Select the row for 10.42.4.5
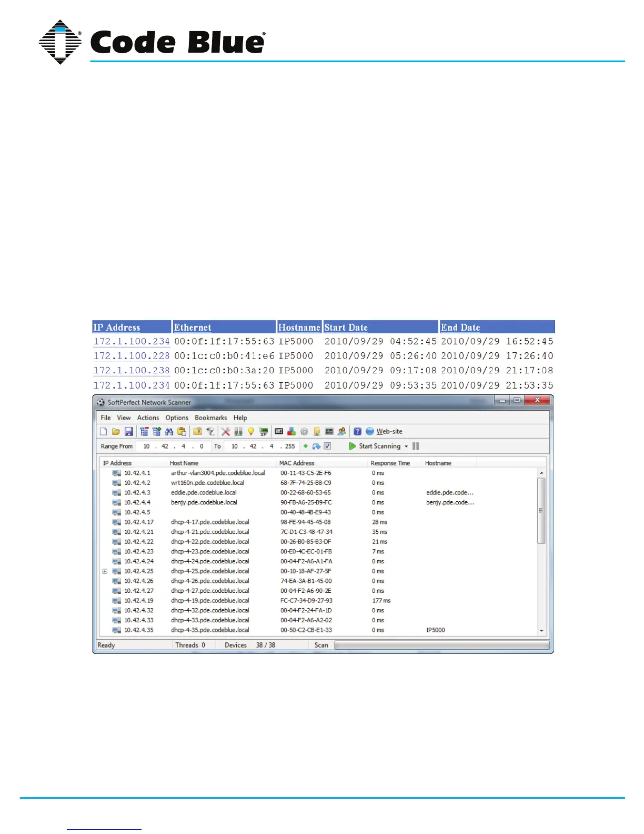The image size is (644, 834). 319,512
